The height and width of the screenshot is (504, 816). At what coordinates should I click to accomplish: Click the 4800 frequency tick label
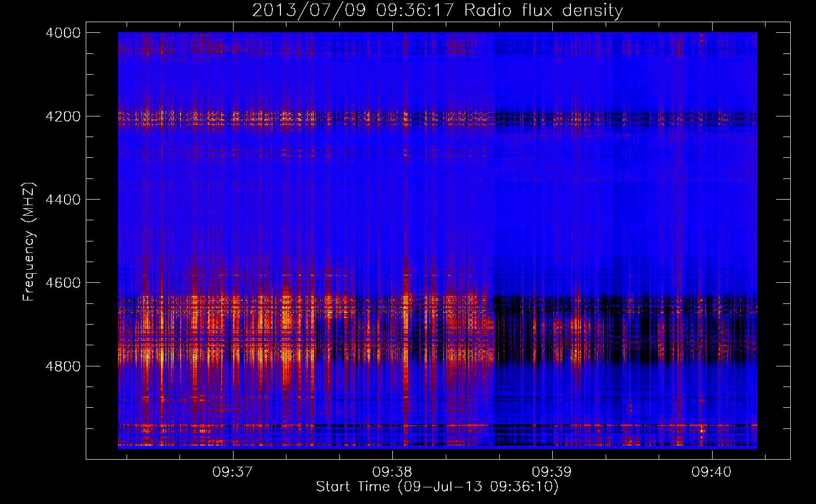(63, 366)
